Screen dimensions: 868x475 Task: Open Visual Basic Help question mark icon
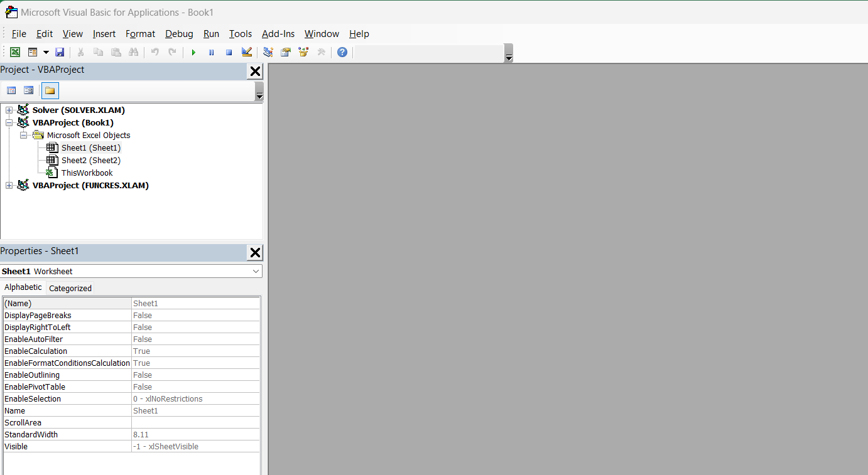(x=342, y=52)
